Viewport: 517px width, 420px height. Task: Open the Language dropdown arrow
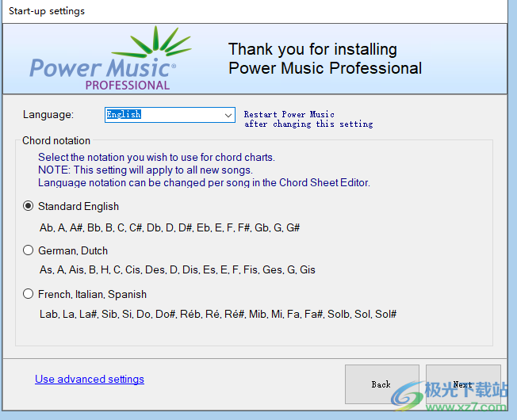click(228, 115)
